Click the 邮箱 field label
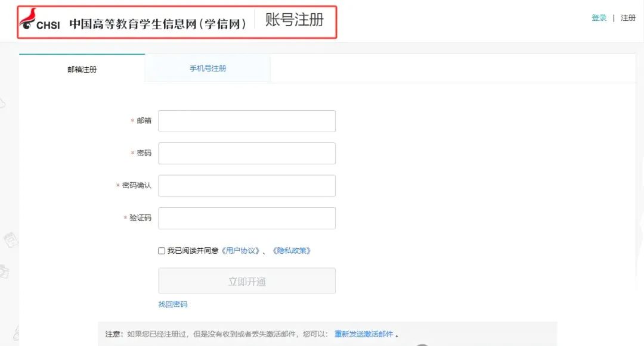Viewport: 644px width, 346px height. pos(144,121)
